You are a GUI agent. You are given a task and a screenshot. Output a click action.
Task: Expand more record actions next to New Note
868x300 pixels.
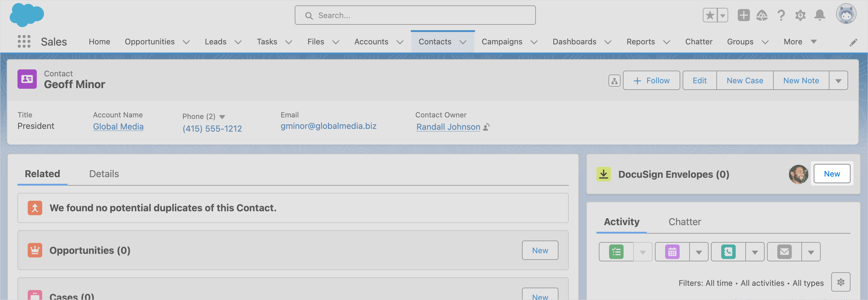pos(838,81)
